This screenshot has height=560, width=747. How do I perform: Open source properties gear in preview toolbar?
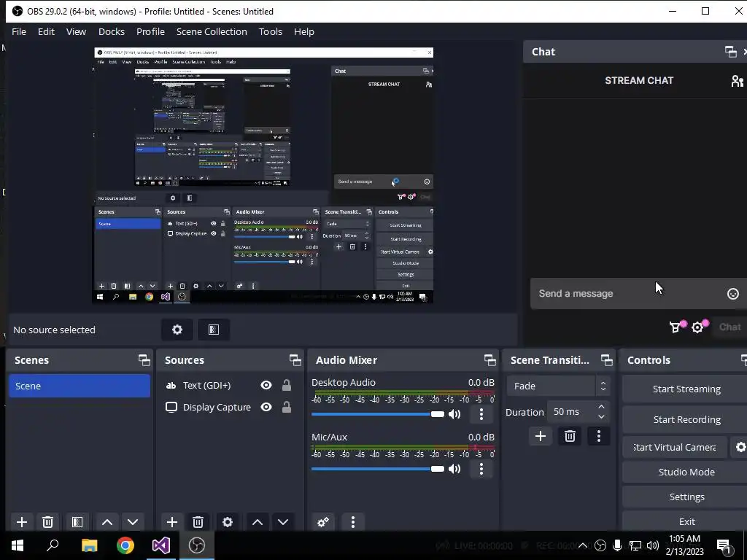[177, 330]
